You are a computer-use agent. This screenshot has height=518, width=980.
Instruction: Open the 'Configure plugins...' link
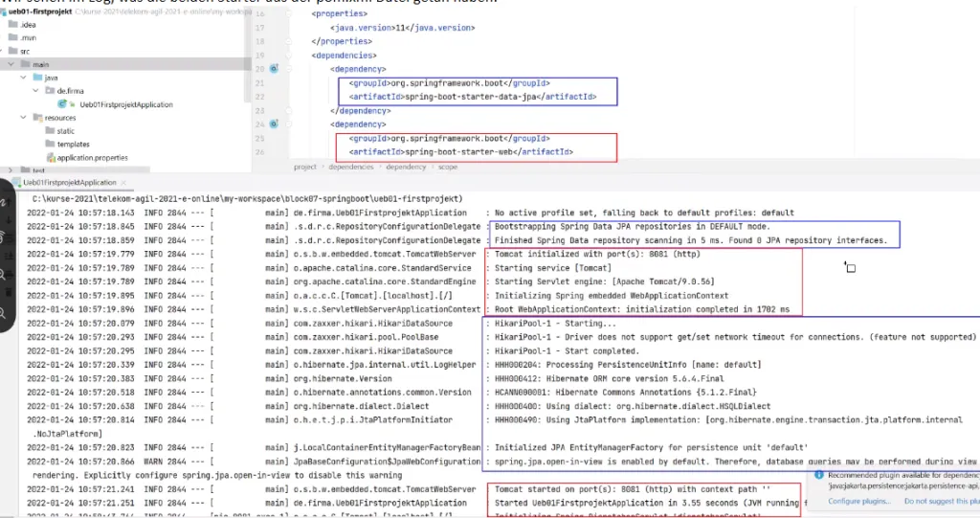click(859, 501)
